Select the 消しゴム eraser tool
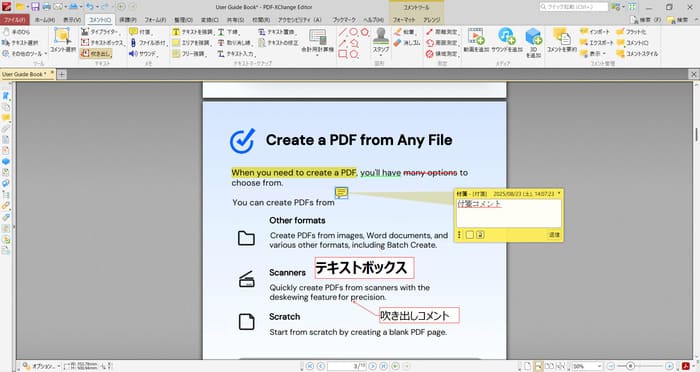 pos(407,42)
